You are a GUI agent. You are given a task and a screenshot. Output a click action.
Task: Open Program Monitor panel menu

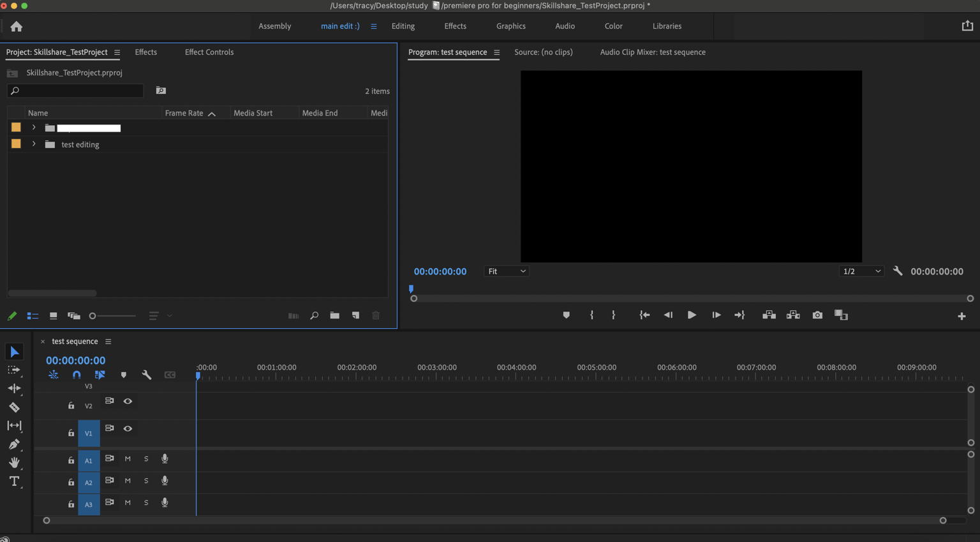click(496, 52)
